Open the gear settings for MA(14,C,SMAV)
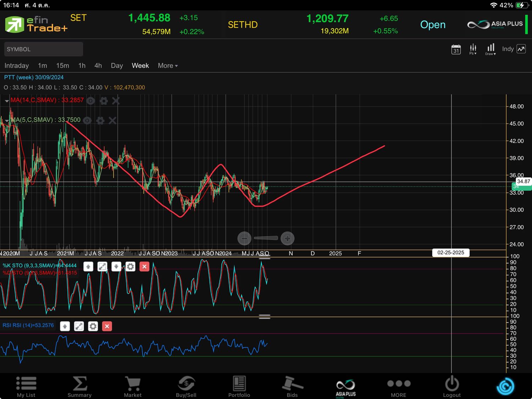 point(104,101)
